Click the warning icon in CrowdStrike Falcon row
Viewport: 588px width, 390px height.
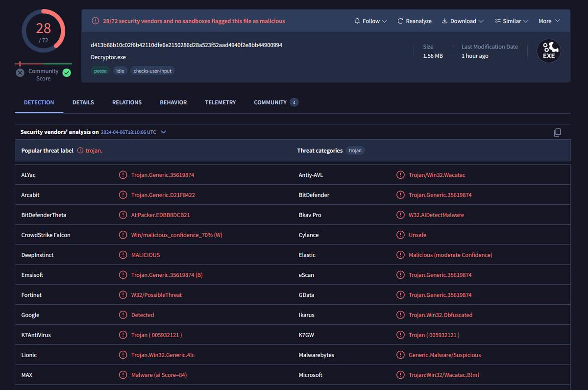(123, 235)
